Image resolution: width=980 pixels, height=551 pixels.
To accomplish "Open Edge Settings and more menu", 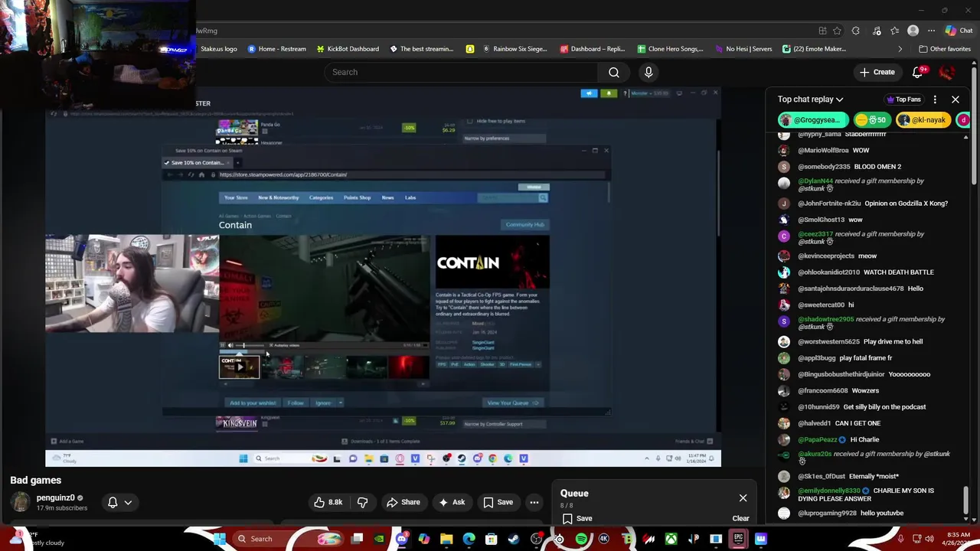I will click(x=931, y=31).
